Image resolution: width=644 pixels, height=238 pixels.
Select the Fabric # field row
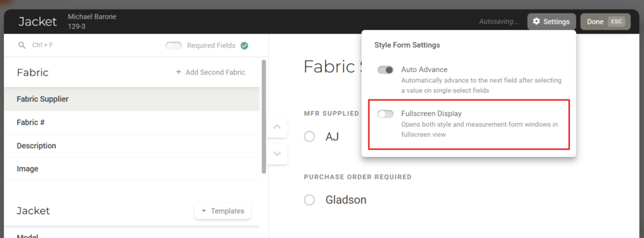click(x=131, y=122)
